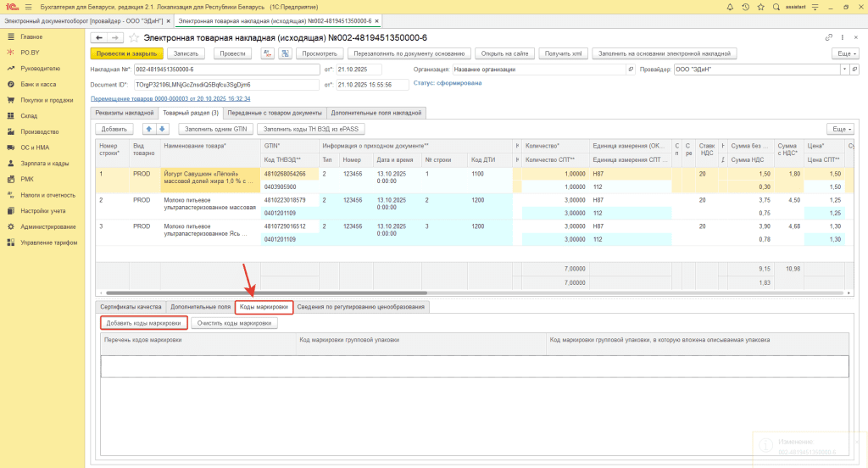Open Зарплата и кадры section

point(46,163)
